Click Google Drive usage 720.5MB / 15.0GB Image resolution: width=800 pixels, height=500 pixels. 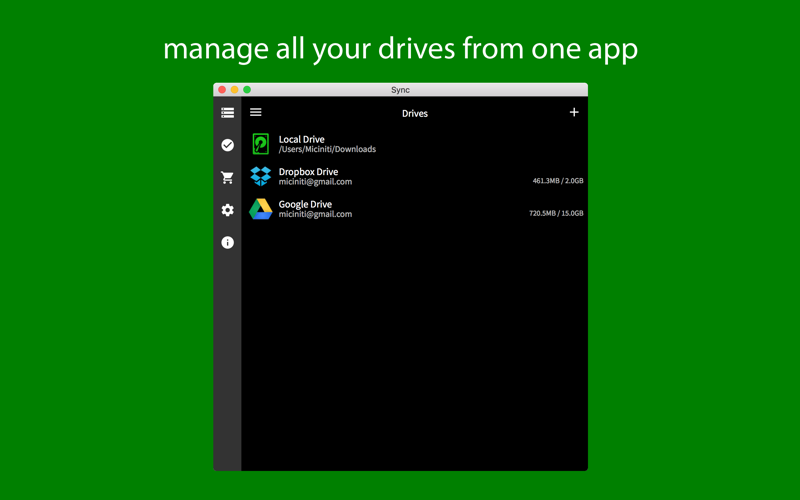tap(556, 213)
